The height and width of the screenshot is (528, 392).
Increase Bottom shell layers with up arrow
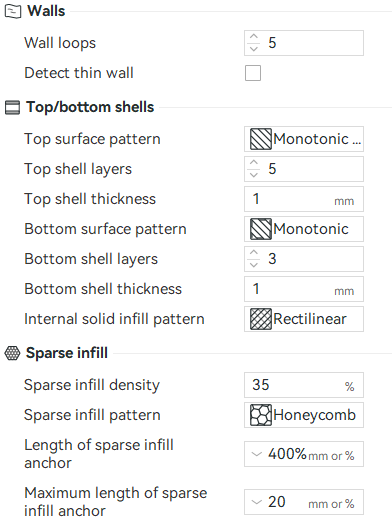(x=254, y=253)
